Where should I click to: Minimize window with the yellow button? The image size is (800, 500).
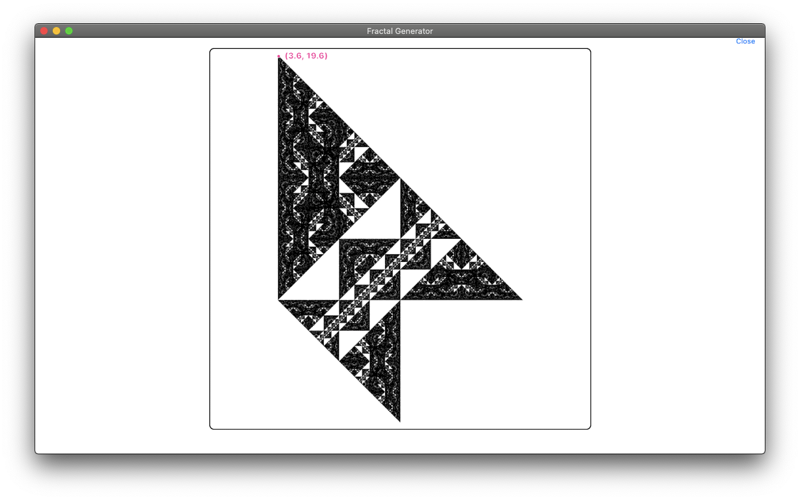click(56, 31)
